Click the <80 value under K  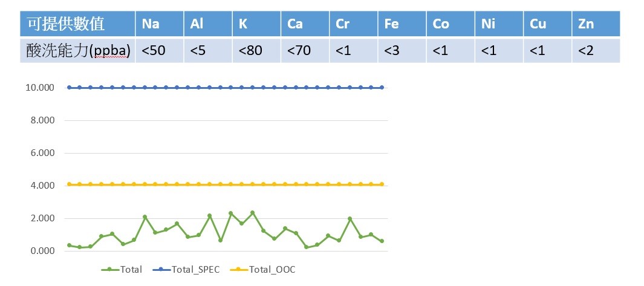click(x=257, y=51)
